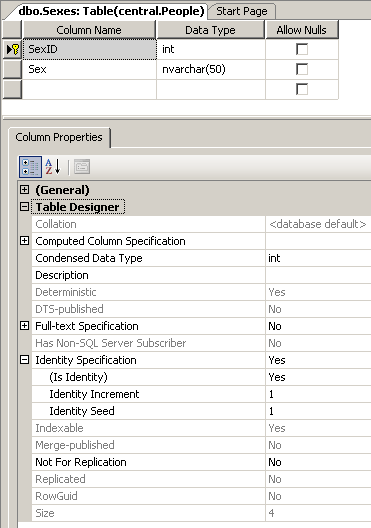Viewport: 371px width, 528px height.
Task: Toggle Allow Nulls checkbox for SexID
Action: coord(302,49)
